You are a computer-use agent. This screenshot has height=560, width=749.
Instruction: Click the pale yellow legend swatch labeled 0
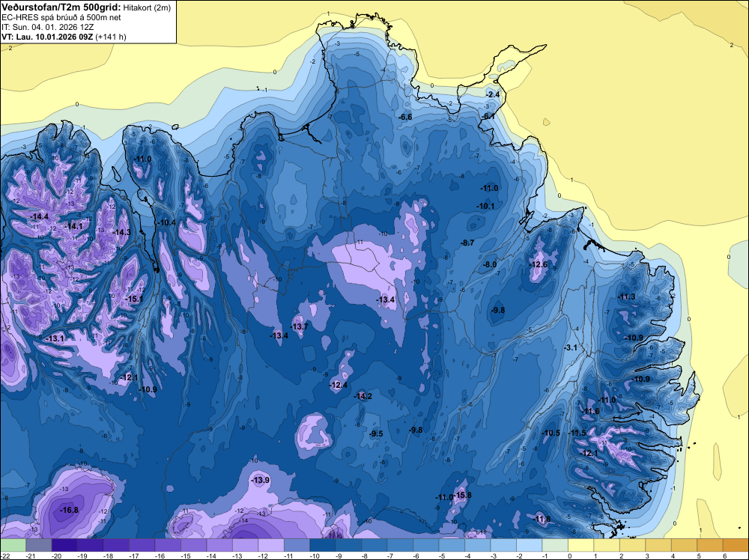pos(580,545)
